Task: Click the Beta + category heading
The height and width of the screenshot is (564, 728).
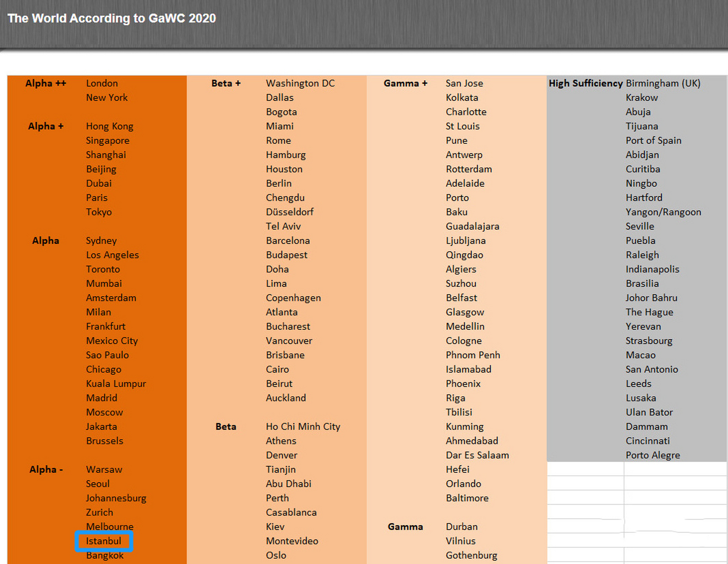Action: pyautogui.click(x=226, y=83)
